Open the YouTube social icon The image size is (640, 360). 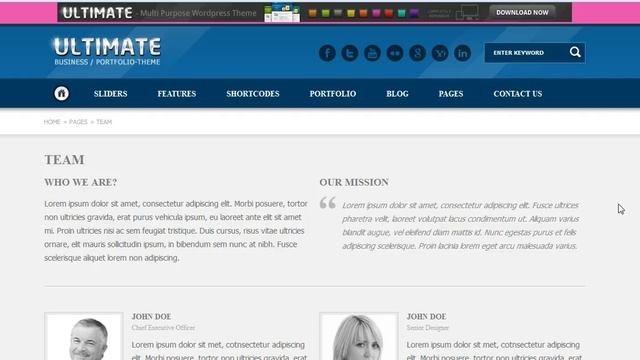(372, 53)
